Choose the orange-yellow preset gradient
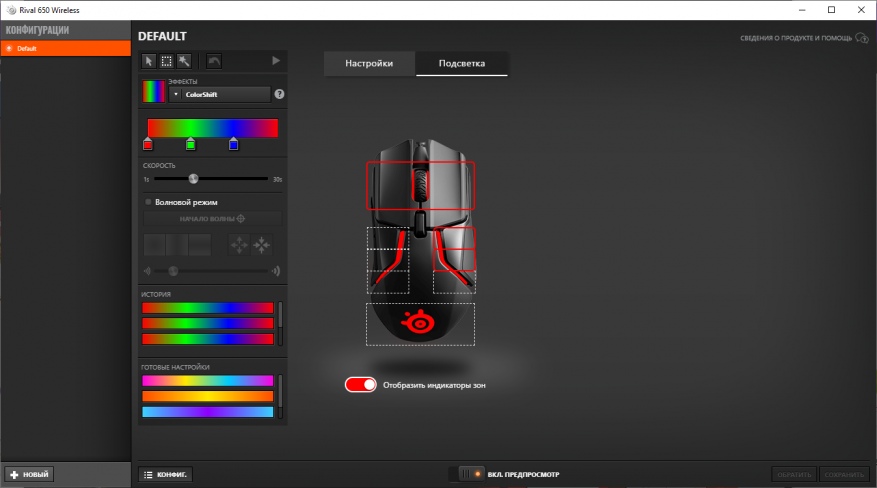877x488 pixels. pyautogui.click(x=208, y=396)
